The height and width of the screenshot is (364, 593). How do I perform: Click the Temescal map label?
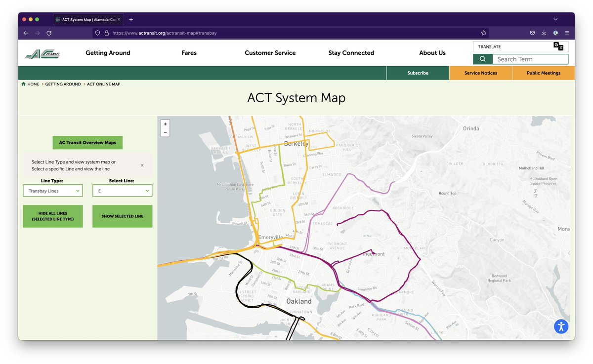click(x=324, y=223)
